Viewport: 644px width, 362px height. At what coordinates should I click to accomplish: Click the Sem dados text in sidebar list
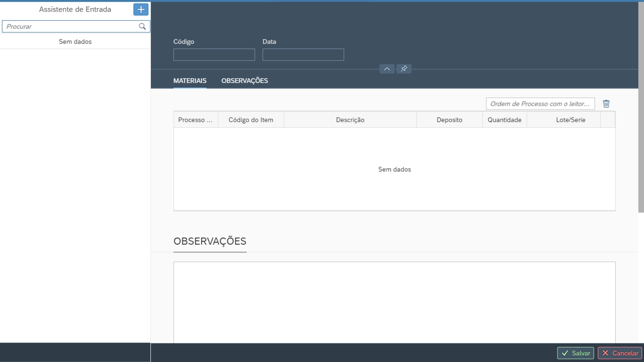coord(75,42)
